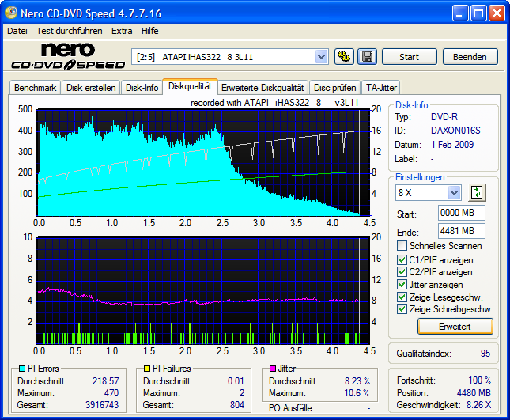Expand the 8 X speed dropdown
The image size is (510, 420).
click(454, 192)
